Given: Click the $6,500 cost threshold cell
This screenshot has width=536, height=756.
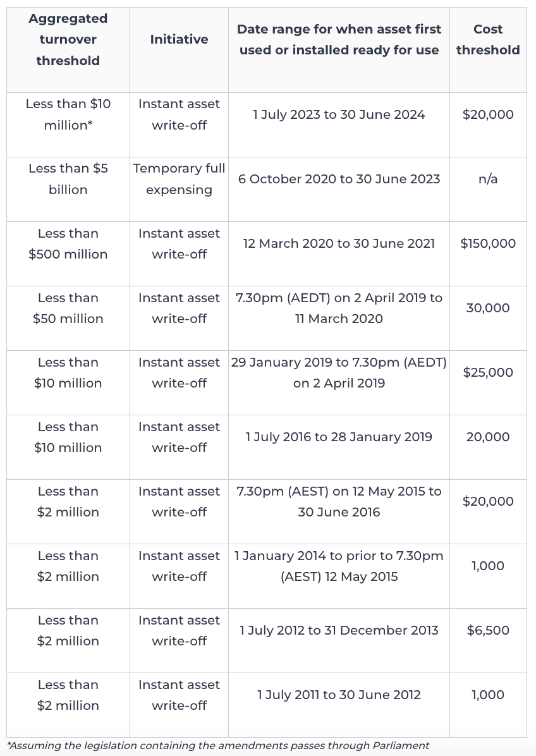Looking at the screenshot, I should point(488,630).
